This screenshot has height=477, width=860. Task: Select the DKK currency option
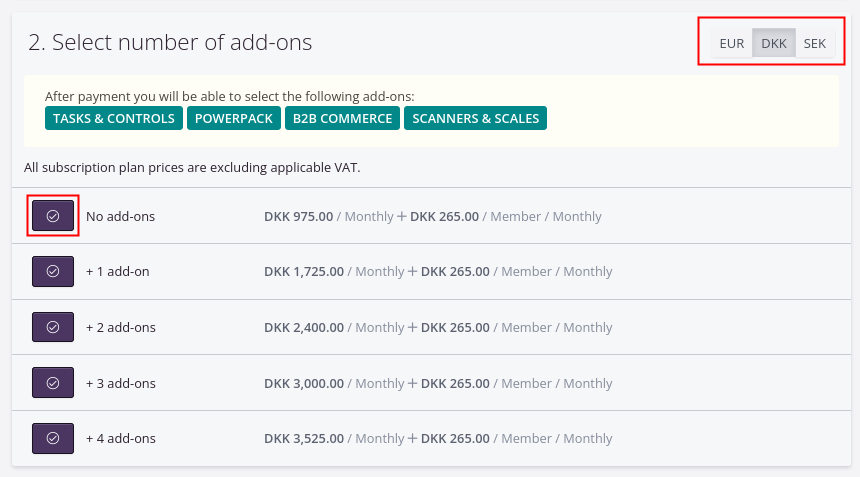pyautogui.click(x=773, y=44)
